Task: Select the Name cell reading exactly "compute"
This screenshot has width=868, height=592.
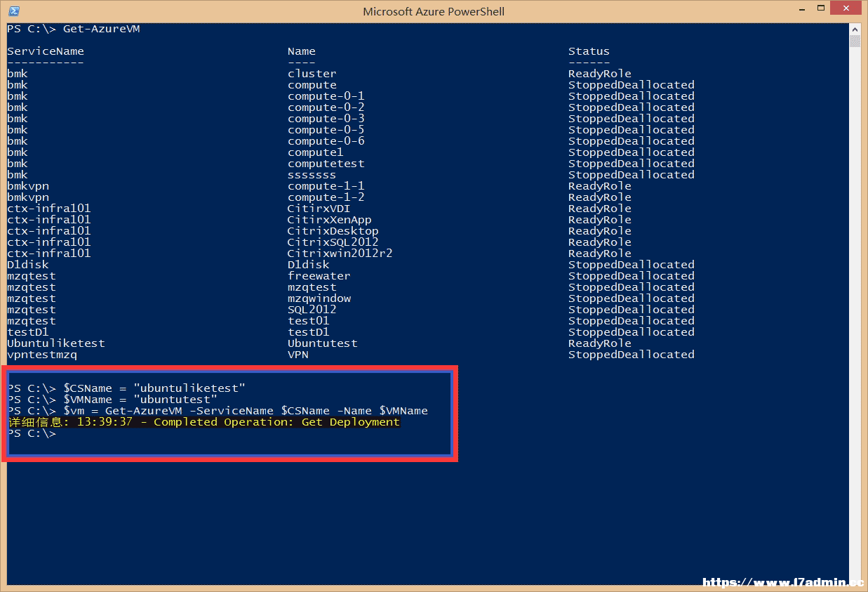Action: (x=312, y=85)
